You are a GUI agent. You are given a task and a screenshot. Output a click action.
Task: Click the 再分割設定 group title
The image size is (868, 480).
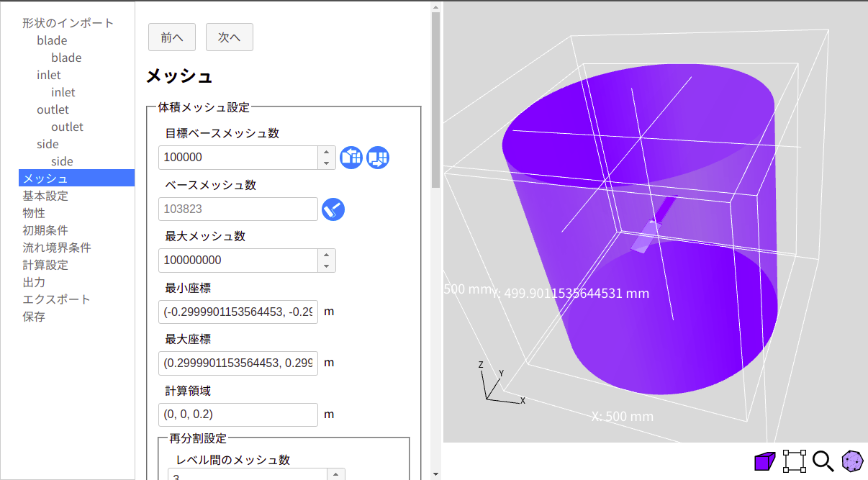tap(198, 438)
